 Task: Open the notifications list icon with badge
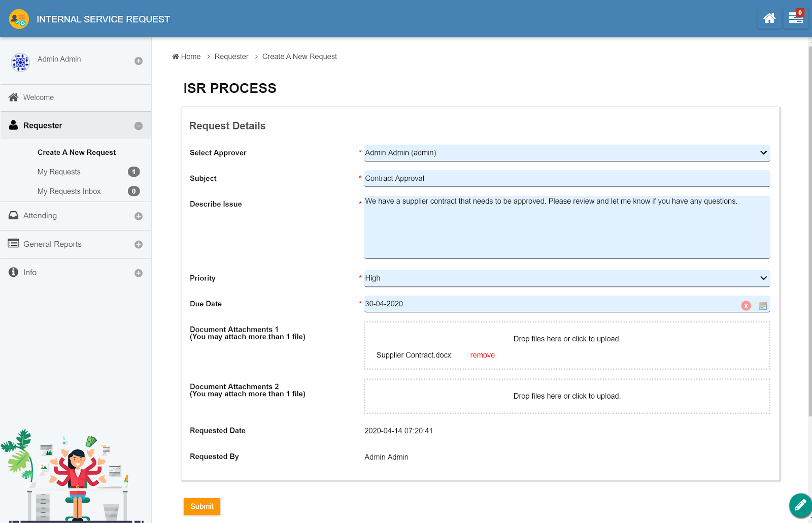796,19
